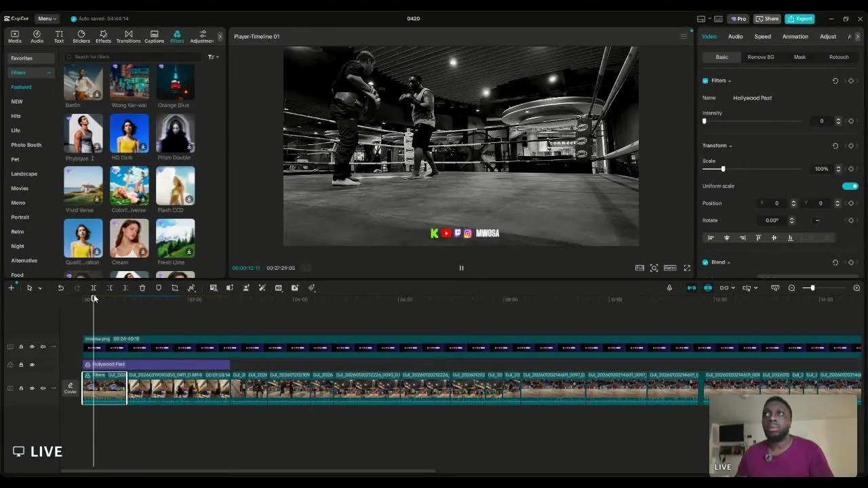Screen dimensions: 868x488
Task: Lock the mwosa.png overlay track
Action: pyautogui.click(x=21, y=347)
